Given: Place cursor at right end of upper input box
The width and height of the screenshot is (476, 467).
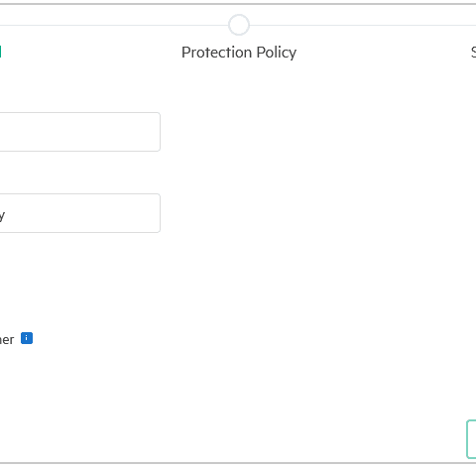Looking at the screenshot, I should click(156, 132).
